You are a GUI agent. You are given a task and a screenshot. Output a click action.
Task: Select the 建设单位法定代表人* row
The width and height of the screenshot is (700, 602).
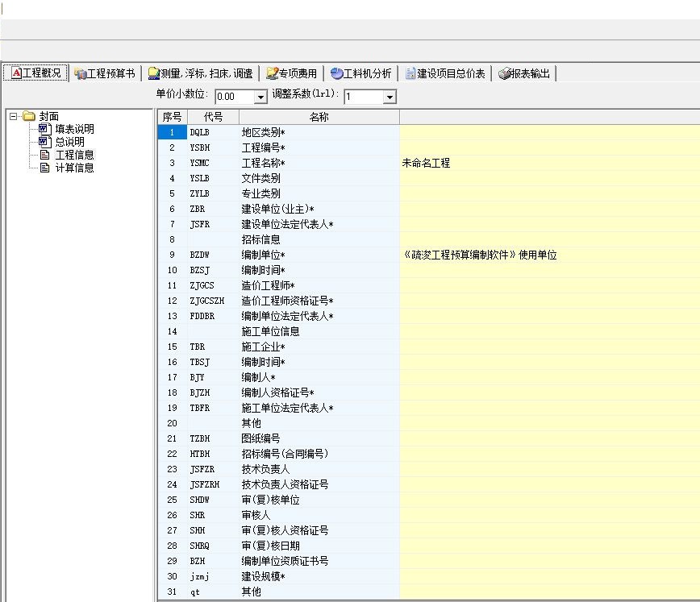[x=428, y=224]
